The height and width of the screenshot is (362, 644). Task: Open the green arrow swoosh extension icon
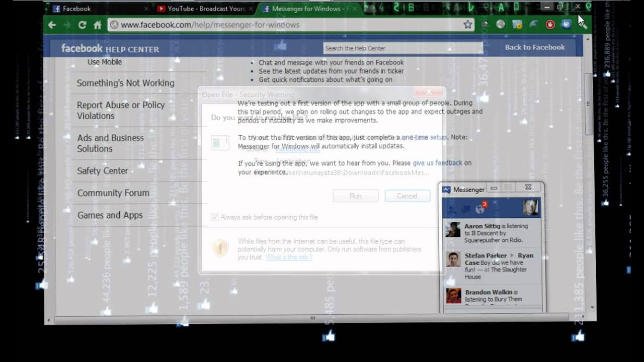533,24
